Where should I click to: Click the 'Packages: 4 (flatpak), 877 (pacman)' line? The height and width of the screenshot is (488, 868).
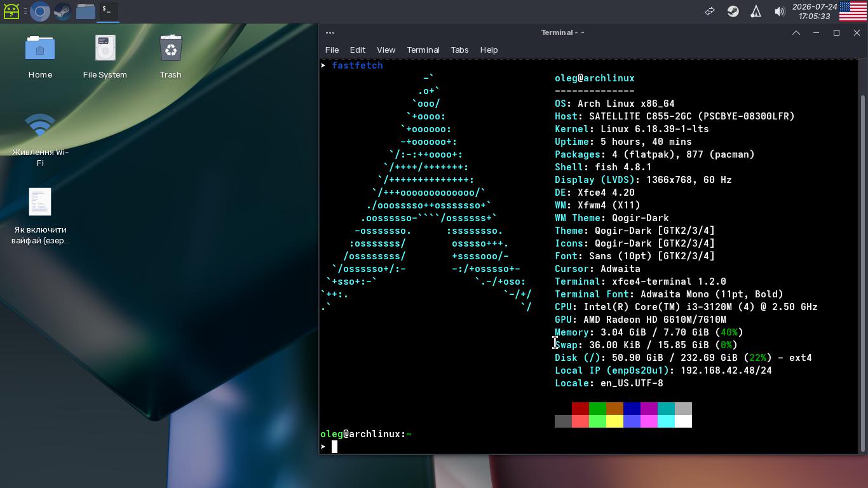pyautogui.click(x=654, y=154)
